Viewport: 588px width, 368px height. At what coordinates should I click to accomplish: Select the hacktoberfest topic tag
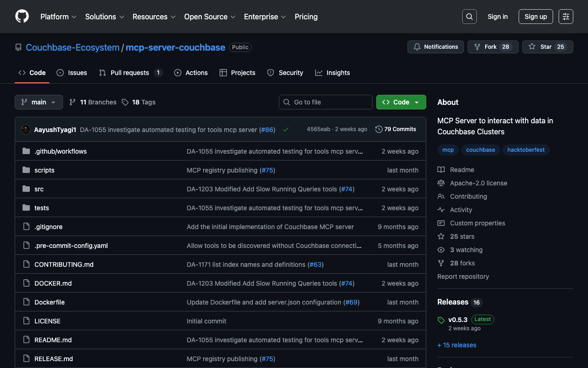pyautogui.click(x=526, y=150)
